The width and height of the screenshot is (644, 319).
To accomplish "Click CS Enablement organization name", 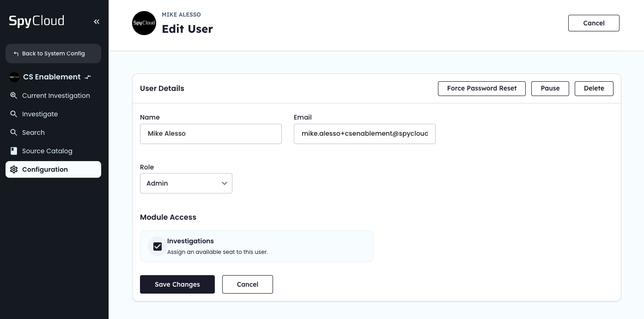I will click(x=52, y=77).
